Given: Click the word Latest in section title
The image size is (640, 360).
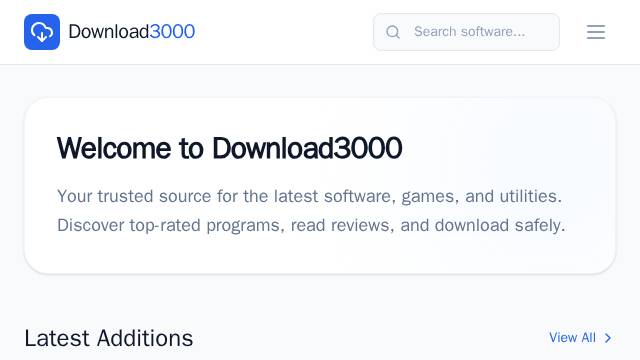Looking at the screenshot, I should [x=57, y=338].
